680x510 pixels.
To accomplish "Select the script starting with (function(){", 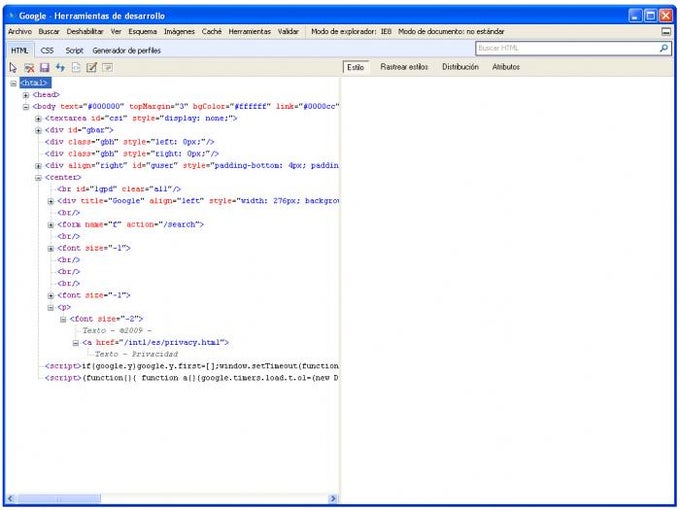I will [192, 378].
